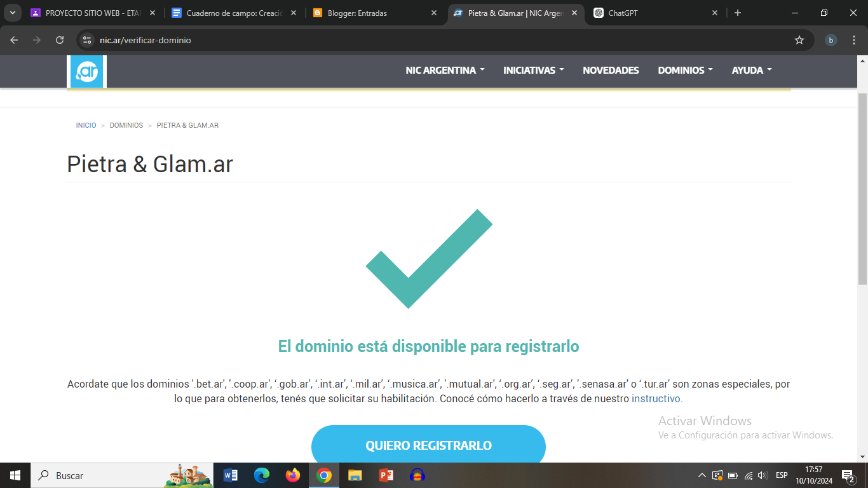Show hidden system tray icons

pos(702,475)
